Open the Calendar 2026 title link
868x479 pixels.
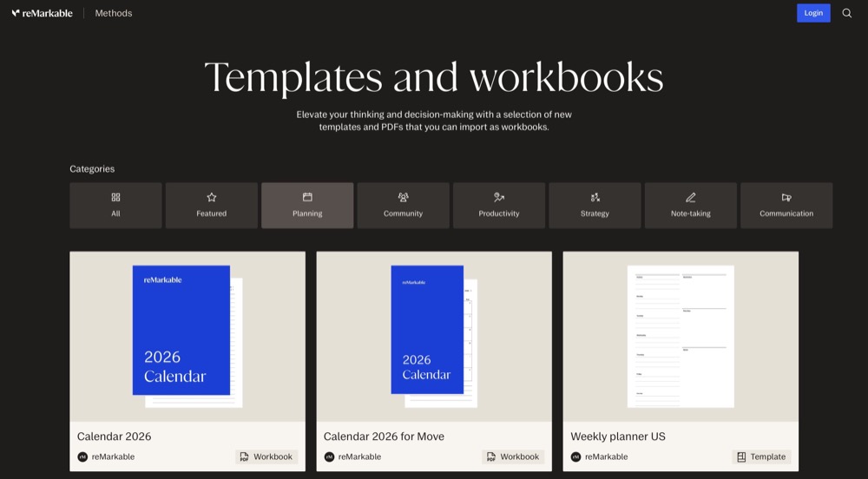(114, 436)
